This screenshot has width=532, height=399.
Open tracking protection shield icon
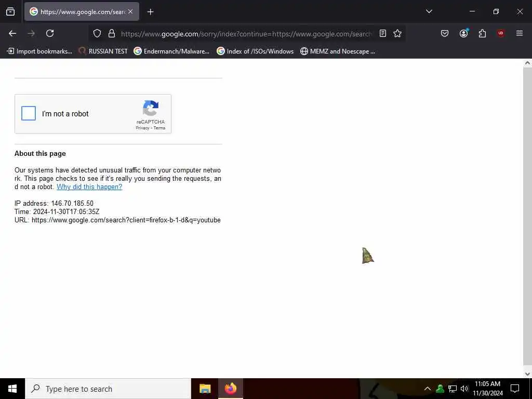coord(97,33)
